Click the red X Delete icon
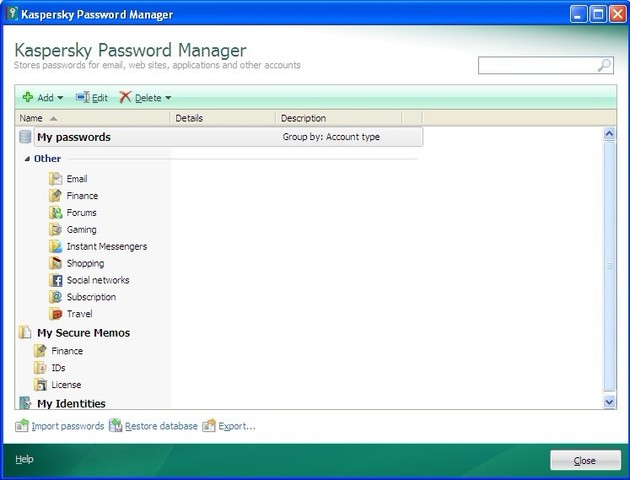Viewport: 630px width, 480px height. point(125,97)
